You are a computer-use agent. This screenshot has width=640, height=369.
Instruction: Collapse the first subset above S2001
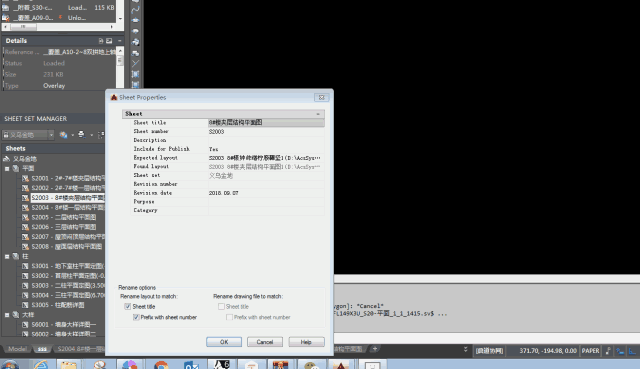(x=7, y=169)
